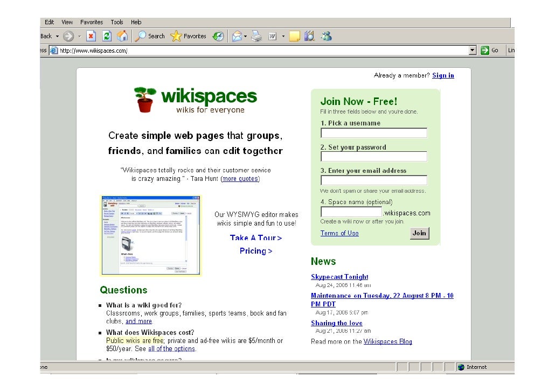The image size is (555, 392).
Task: Open the Favorites menu
Action: pyautogui.click(x=92, y=22)
